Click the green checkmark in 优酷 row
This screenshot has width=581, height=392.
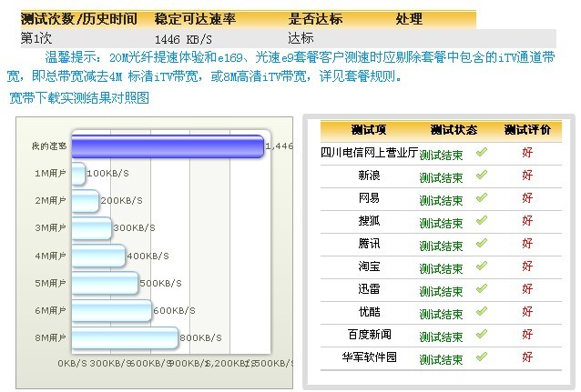click(482, 311)
